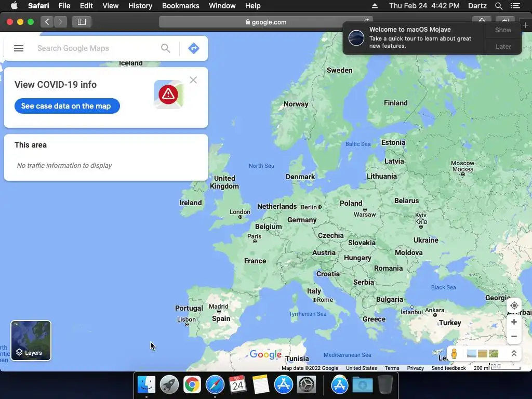Click the eject icon in menu bar
532x399 pixels.
point(375,6)
